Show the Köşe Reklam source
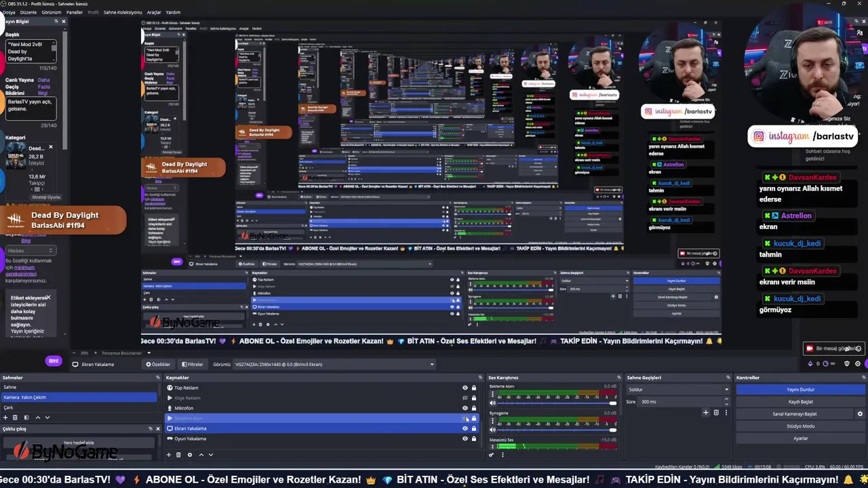The width and height of the screenshot is (868, 488). click(x=465, y=398)
